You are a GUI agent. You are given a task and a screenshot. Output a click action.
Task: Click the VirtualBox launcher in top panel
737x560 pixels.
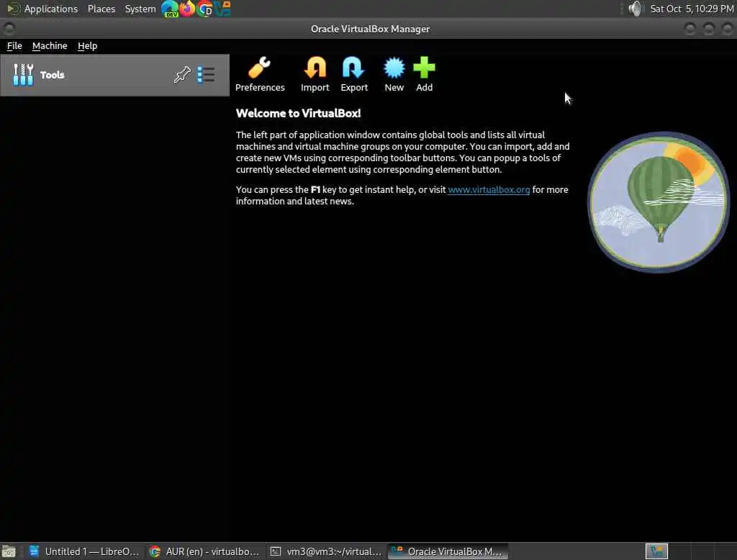pyautogui.click(x=222, y=9)
